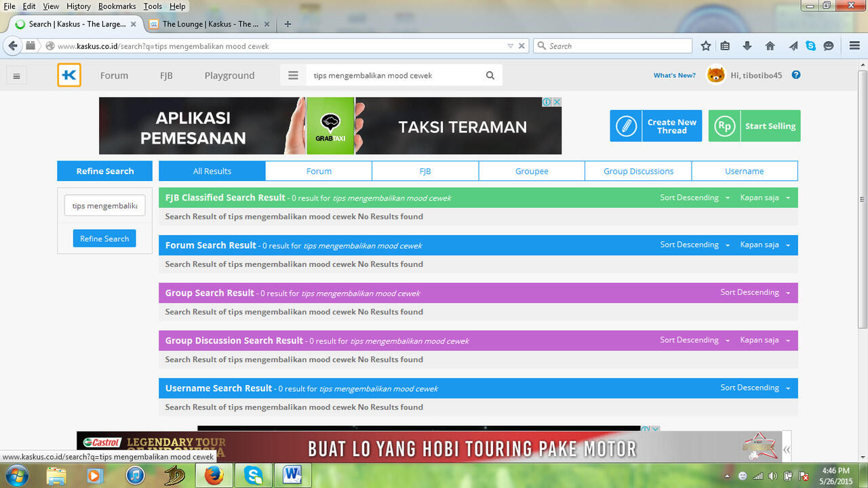Expand Group Discussion Kapan saja dropdown
Screen dimensions: 868x488
pyautogui.click(x=765, y=340)
